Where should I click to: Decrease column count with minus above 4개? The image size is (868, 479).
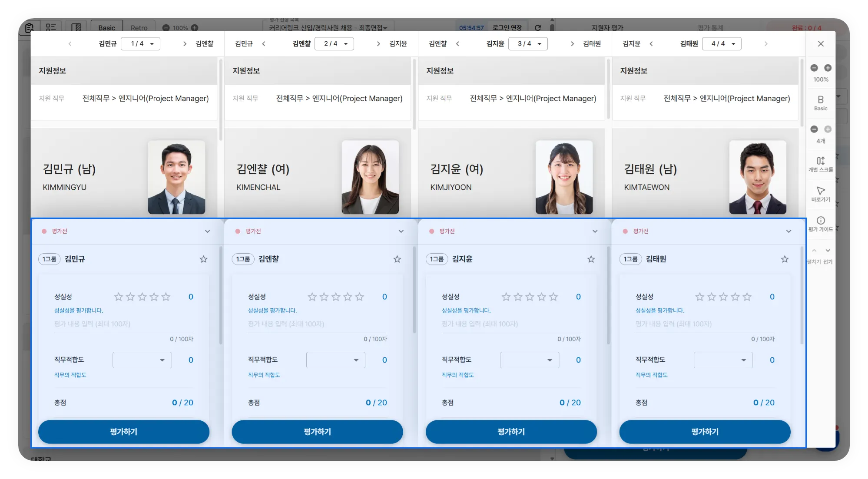click(814, 129)
